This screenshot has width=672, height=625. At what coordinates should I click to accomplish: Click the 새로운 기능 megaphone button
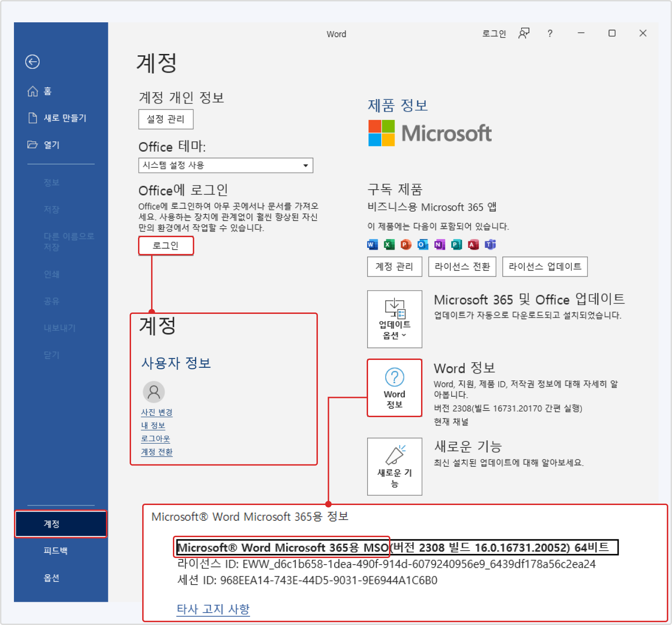[x=394, y=466]
